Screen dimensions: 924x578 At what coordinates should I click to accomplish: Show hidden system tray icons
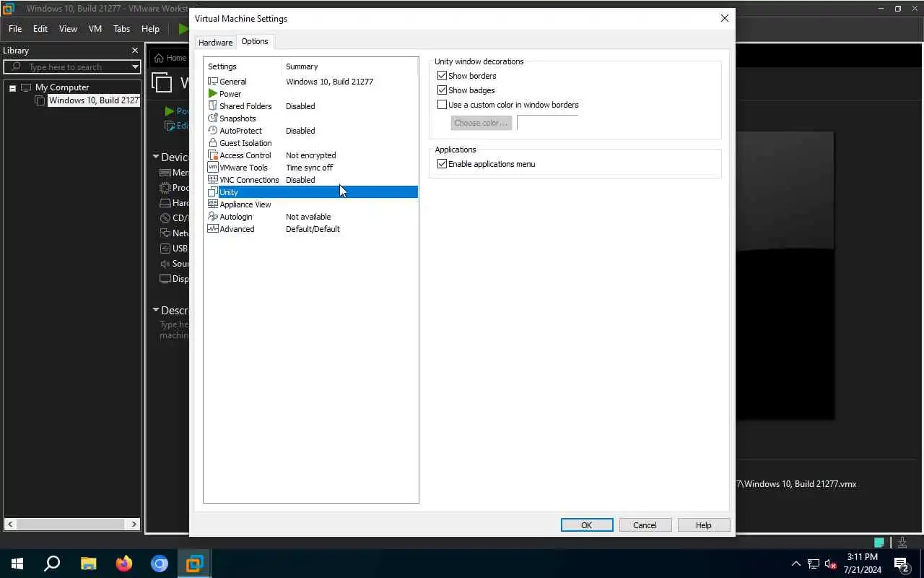click(x=796, y=564)
